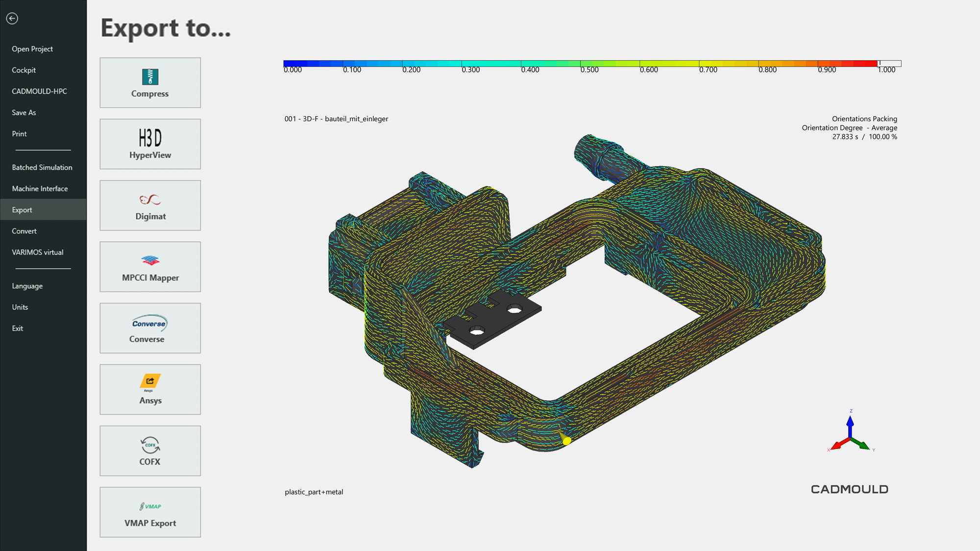The width and height of the screenshot is (980, 551).
Task: Open the Open Project menu item
Action: (x=32, y=49)
